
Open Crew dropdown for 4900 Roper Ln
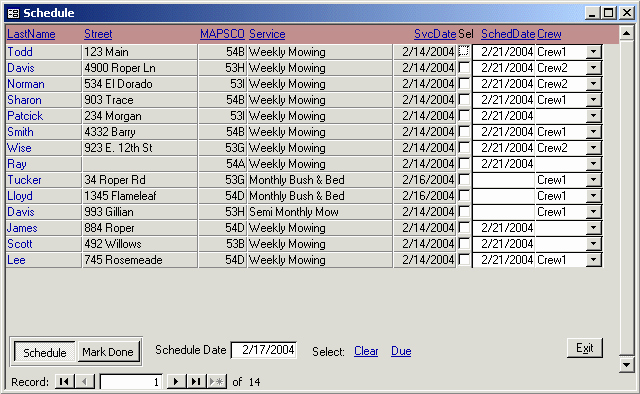tap(593, 68)
